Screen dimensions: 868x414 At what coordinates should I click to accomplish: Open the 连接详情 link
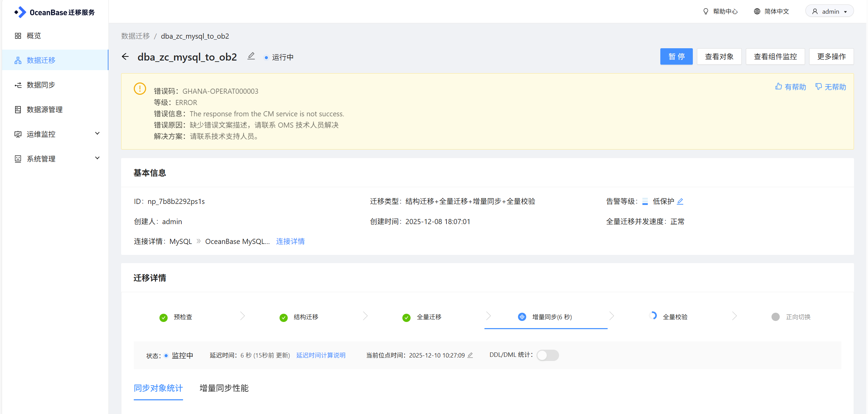tap(290, 242)
